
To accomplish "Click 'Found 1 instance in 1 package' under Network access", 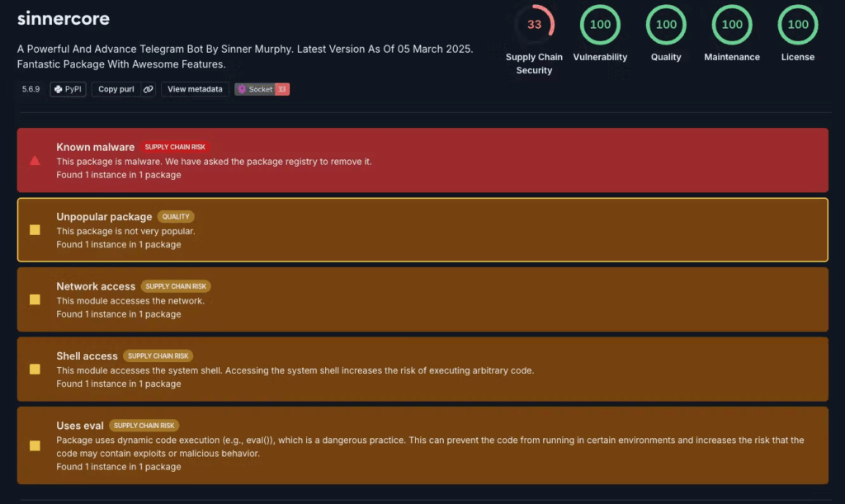I will pyautogui.click(x=119, y=314).
